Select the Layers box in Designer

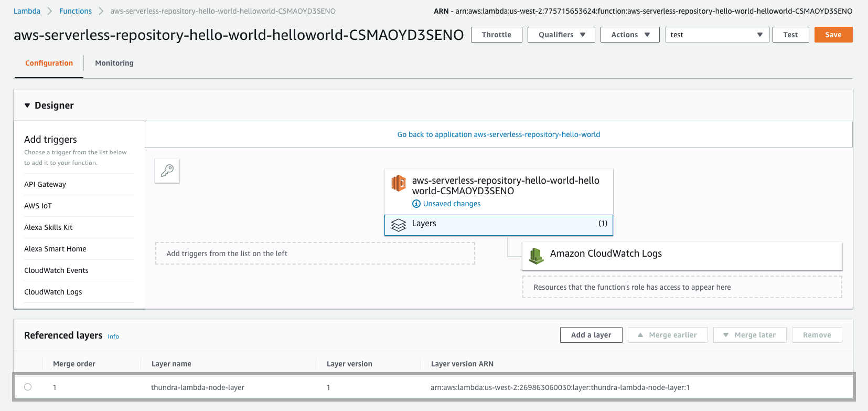pos(499,225)
